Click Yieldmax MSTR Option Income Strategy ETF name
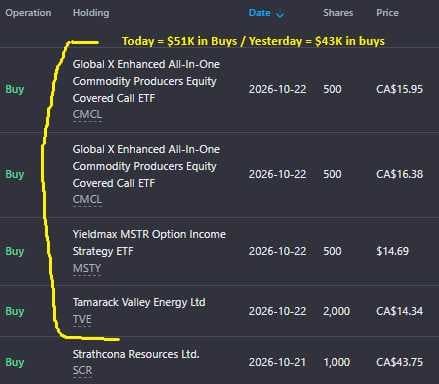Image resolution: width=439 pixels, height=384 pixels. point(149,243)
